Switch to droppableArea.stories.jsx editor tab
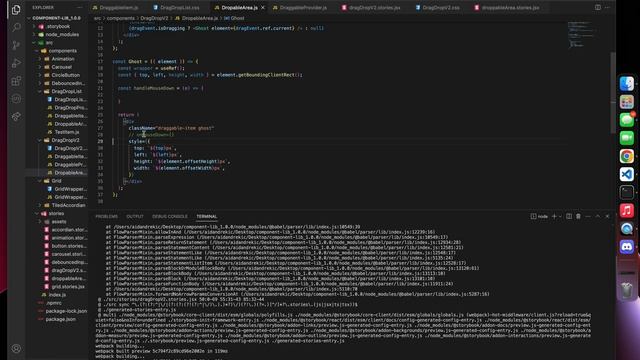 (510, 7)
